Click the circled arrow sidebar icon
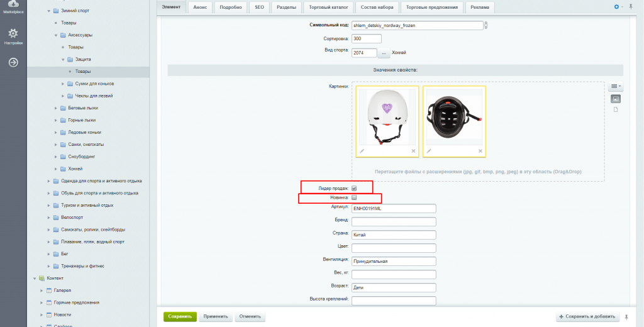This screenshot has width=644, height=327. (x=13, y=62)
